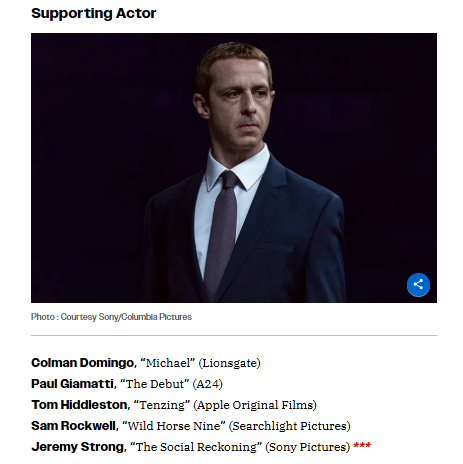Viewport: 463px width, 464px height.
Task: Click Searchlight Pictures studio text
Action: [290, 426]
